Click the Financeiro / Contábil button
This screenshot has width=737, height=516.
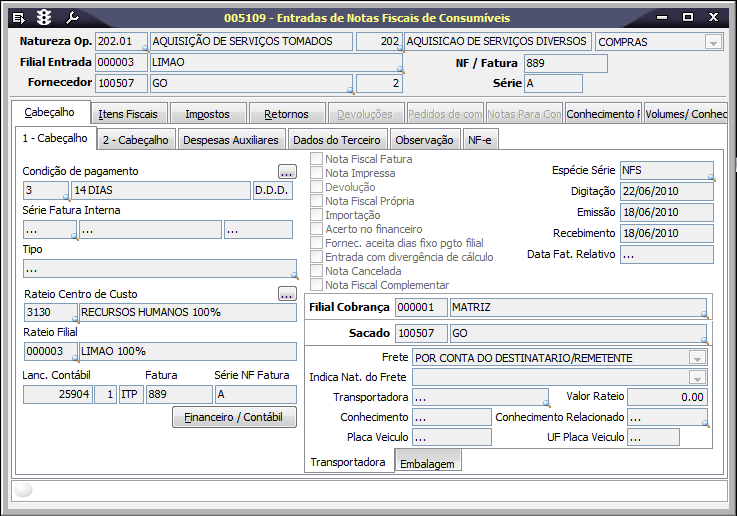[x=234, y=417]
